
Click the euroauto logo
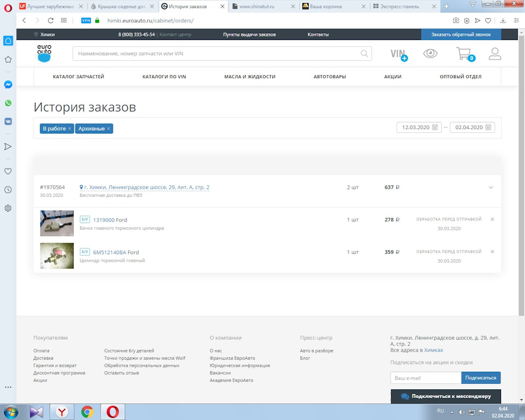(44, 54)
